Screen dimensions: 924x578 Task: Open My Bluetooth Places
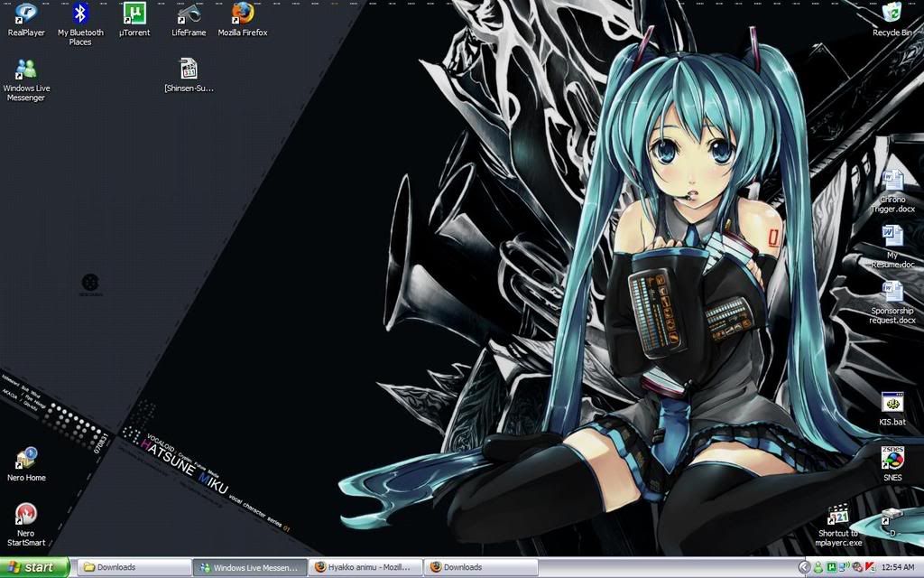(x=79, y=14)
